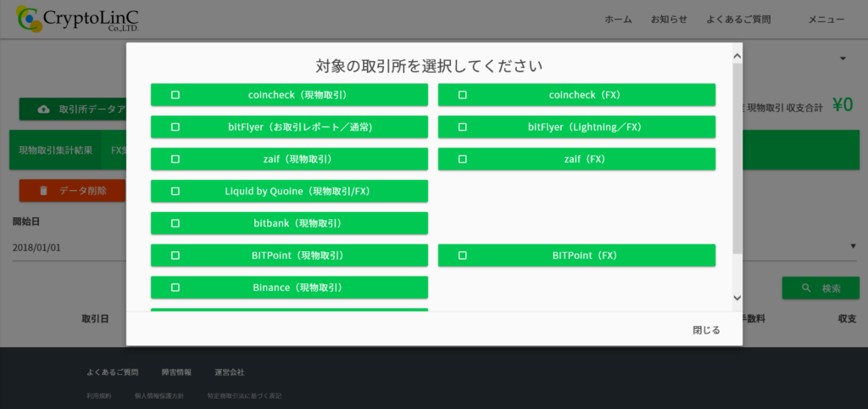This screenshot has height=409, width=868.
Task: Open the ホーム navigation link
Action: tap(618, 20)
